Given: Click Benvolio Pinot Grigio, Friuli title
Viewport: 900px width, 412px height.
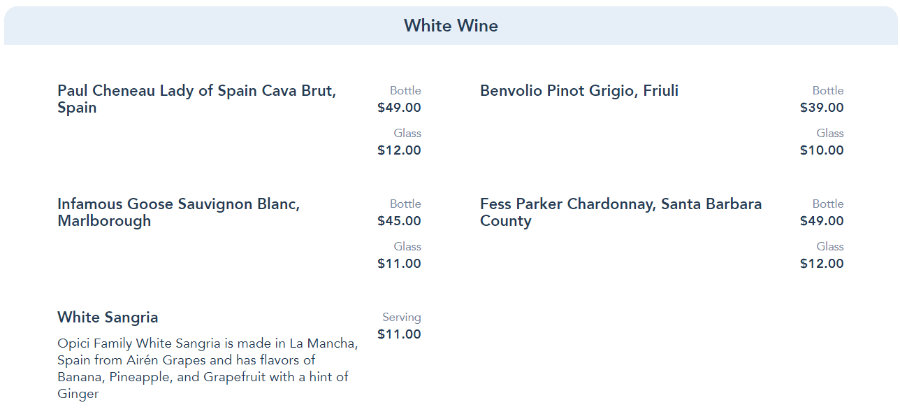Looking at the screenshot, I should tap(579, 91).
